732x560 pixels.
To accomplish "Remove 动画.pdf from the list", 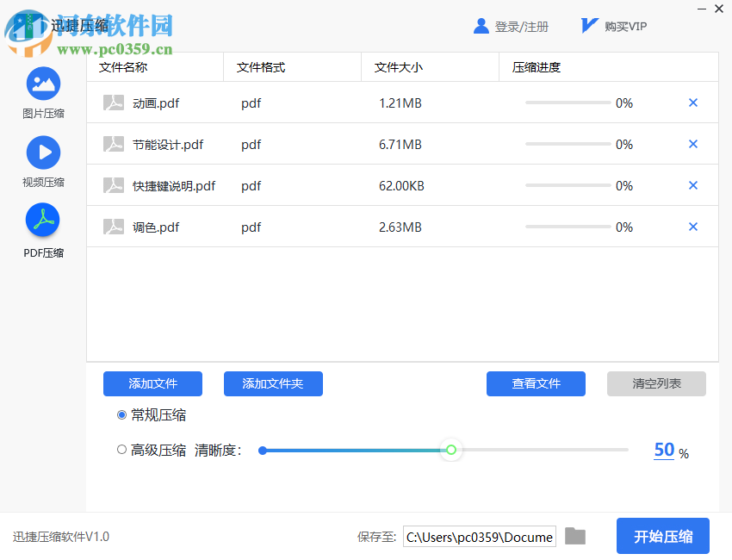I will pos(692,103).
